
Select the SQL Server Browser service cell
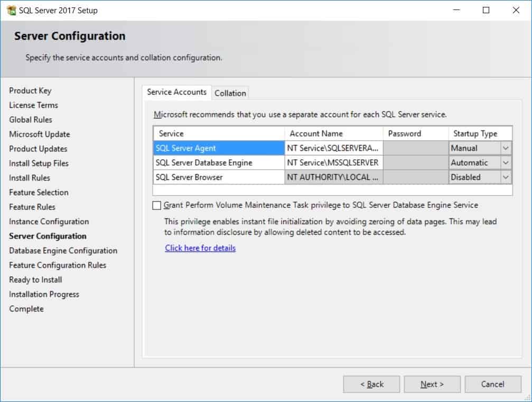(x=219, y=177)
